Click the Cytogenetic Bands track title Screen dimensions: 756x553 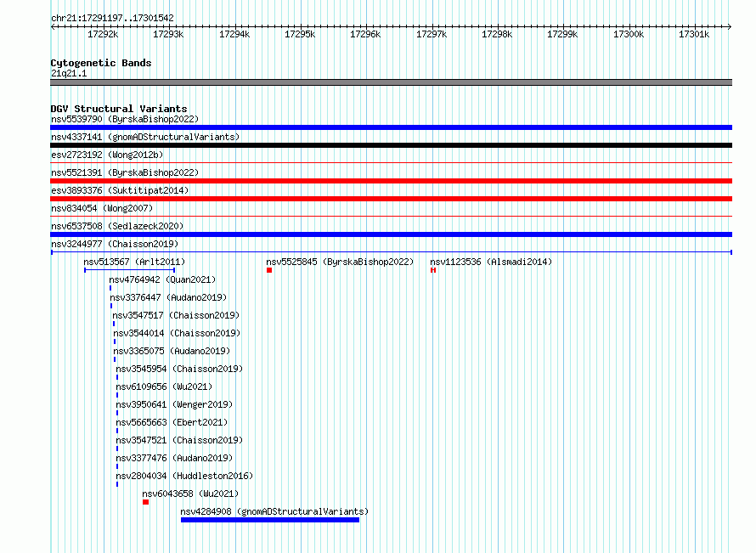pyautogui.click(x=101, y=63)
